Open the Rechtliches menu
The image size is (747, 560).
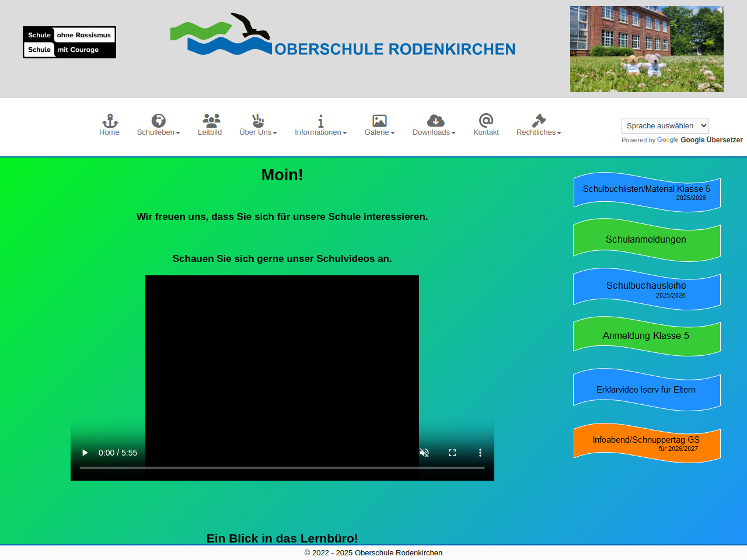tap(538, 125)
